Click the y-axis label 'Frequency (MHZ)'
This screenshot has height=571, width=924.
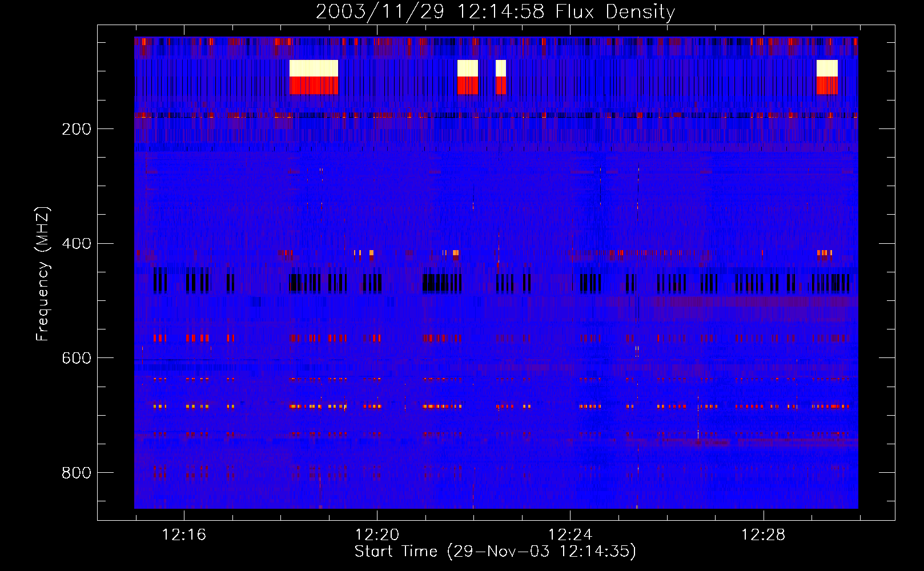click(x=42, y=274)
